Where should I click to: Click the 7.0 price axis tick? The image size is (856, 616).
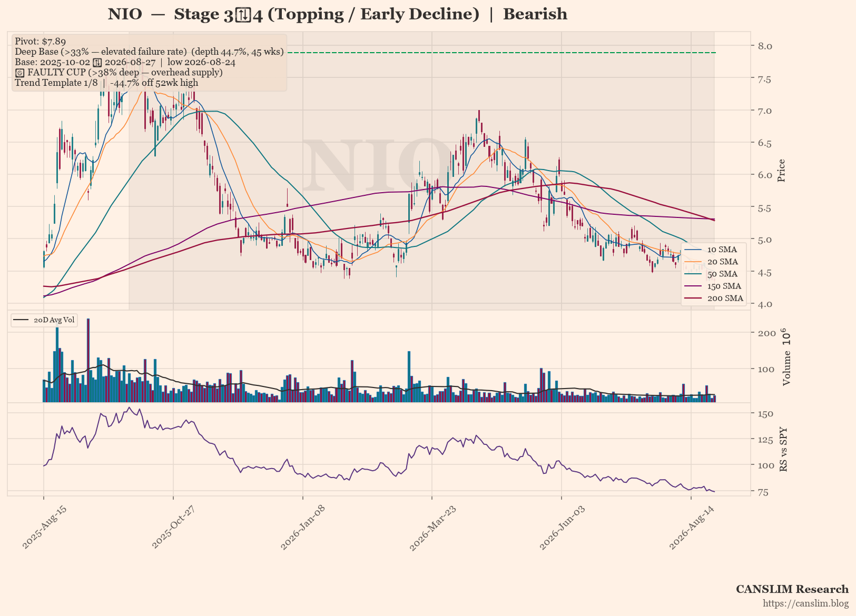pos(764,111)
